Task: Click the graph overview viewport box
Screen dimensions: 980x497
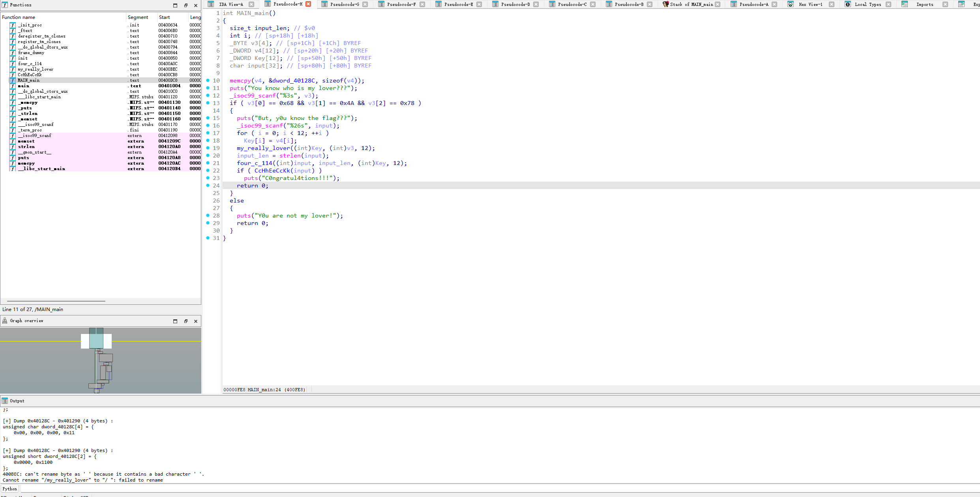Action: [96, 341]
